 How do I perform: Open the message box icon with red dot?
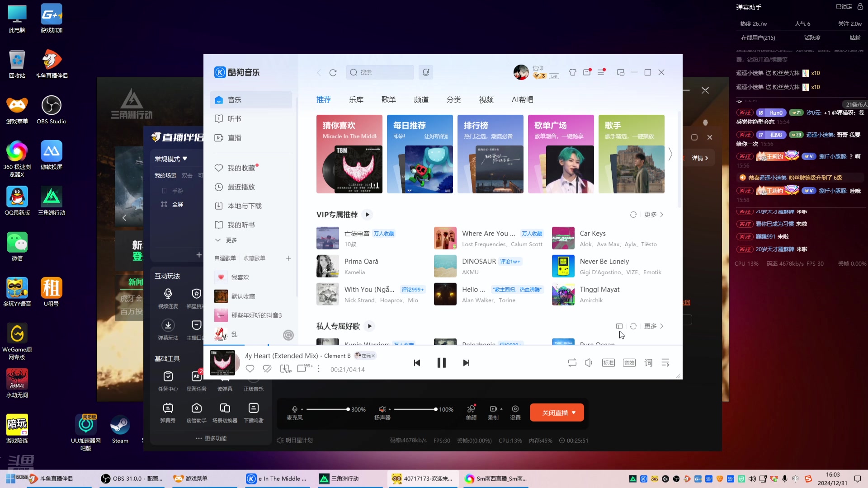(x=587, y=72)
